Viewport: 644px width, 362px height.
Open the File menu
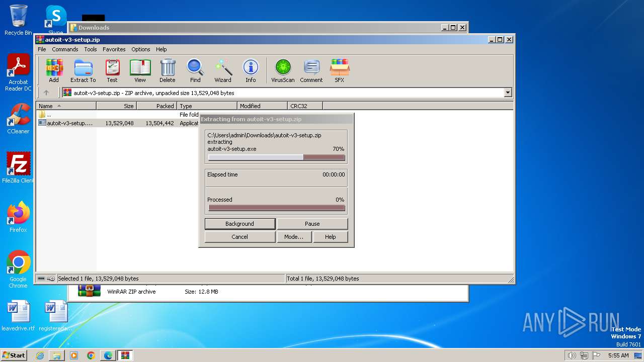coord(42,49)
